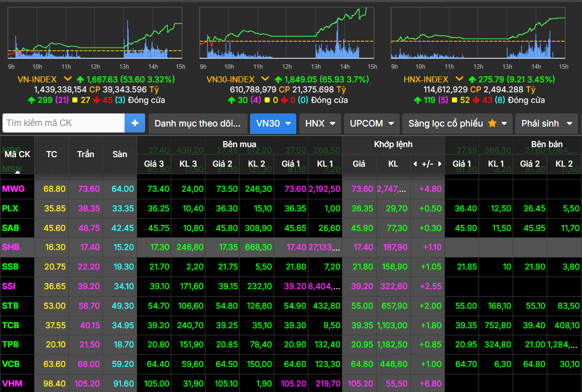Select the PLX stock symbol
582x392 pixels.
tap(11, 208)
